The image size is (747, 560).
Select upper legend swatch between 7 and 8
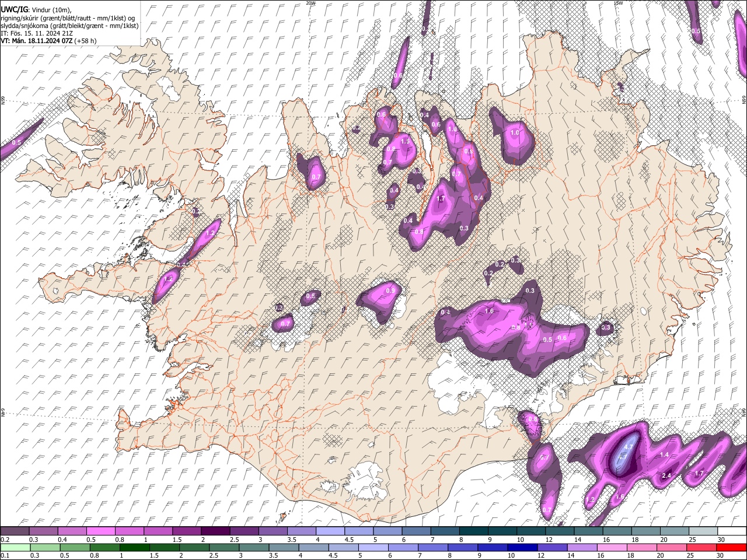coord(445,531)
